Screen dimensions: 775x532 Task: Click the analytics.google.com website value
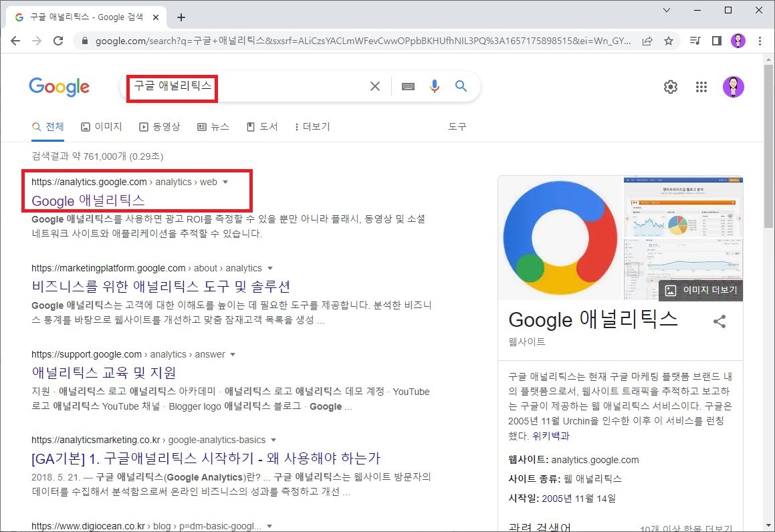pyautogui.click(x=595, y=460)
